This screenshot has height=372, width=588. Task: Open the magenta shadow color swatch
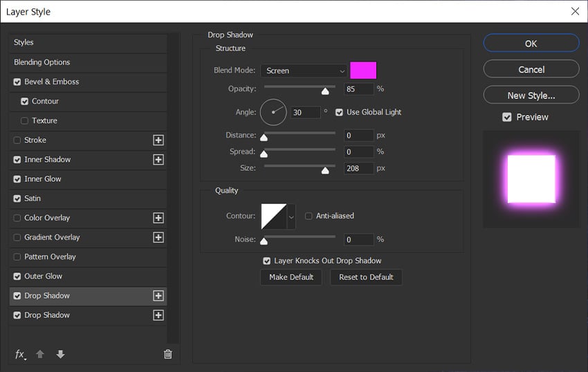click(363, 71)
